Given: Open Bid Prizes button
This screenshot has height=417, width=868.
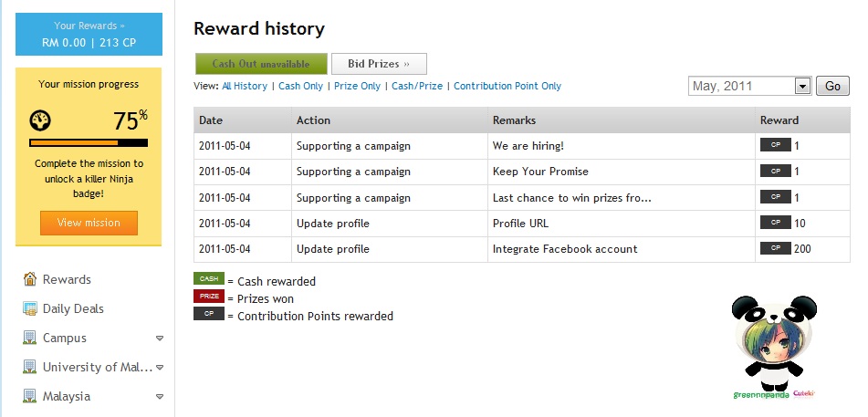Looking at the screenshot, I should (x=379, y=64).
